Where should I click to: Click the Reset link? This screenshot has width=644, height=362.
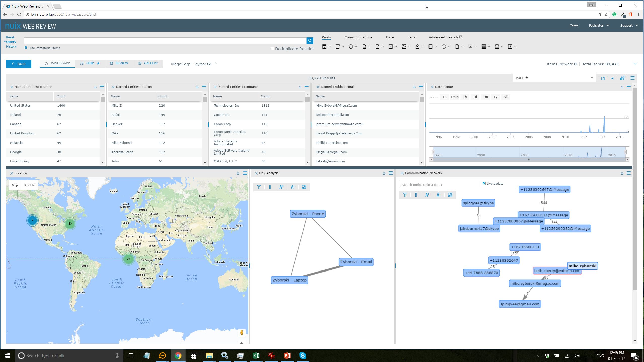(10, 37)
